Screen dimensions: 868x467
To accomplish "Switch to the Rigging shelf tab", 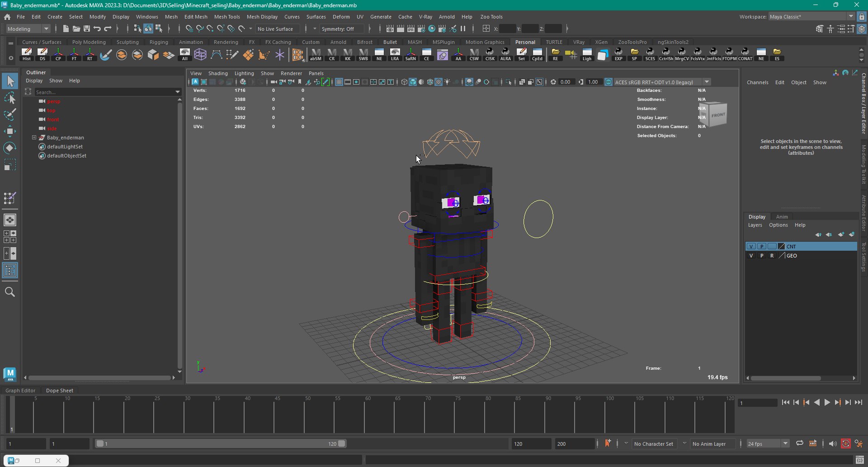I will [x=159, y=42].
